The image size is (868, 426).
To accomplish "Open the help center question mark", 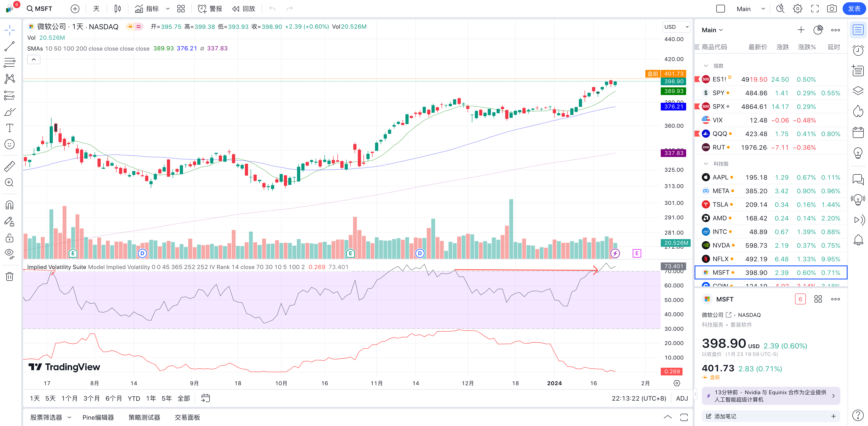I will click(x=858, y=415).
